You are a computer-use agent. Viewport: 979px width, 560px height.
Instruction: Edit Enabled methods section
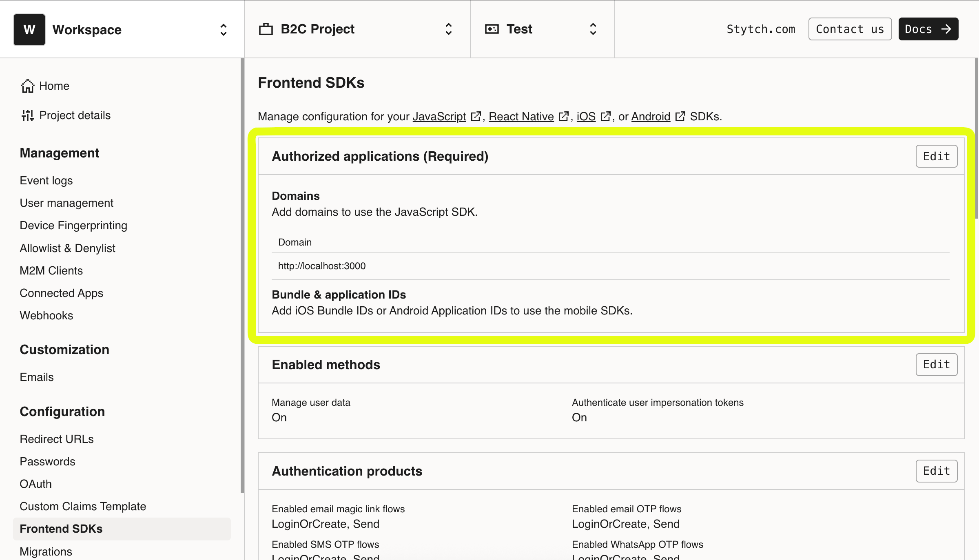937,364
